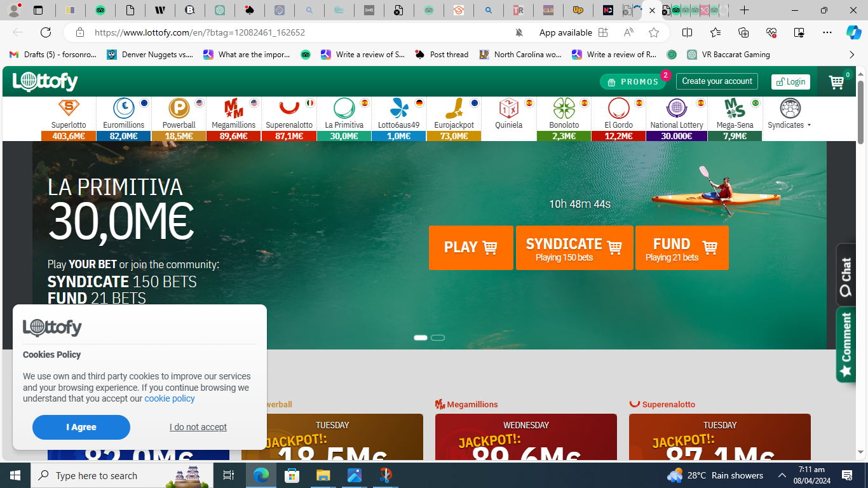The height and width of the screenshot is (488, 868).
Task: Select first carousel slide indicator
Action: 421,337
